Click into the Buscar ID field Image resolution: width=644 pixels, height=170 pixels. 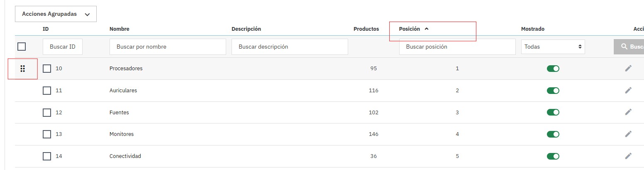62,47
